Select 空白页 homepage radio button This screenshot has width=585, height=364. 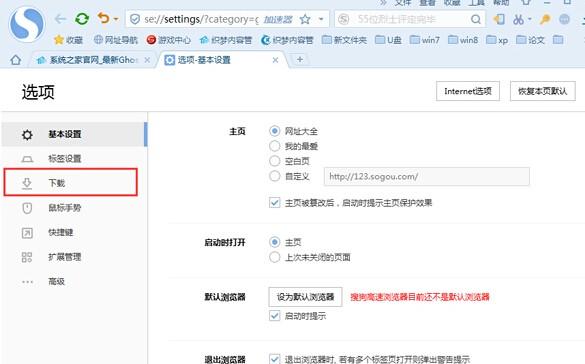click(x=275, y=161)
